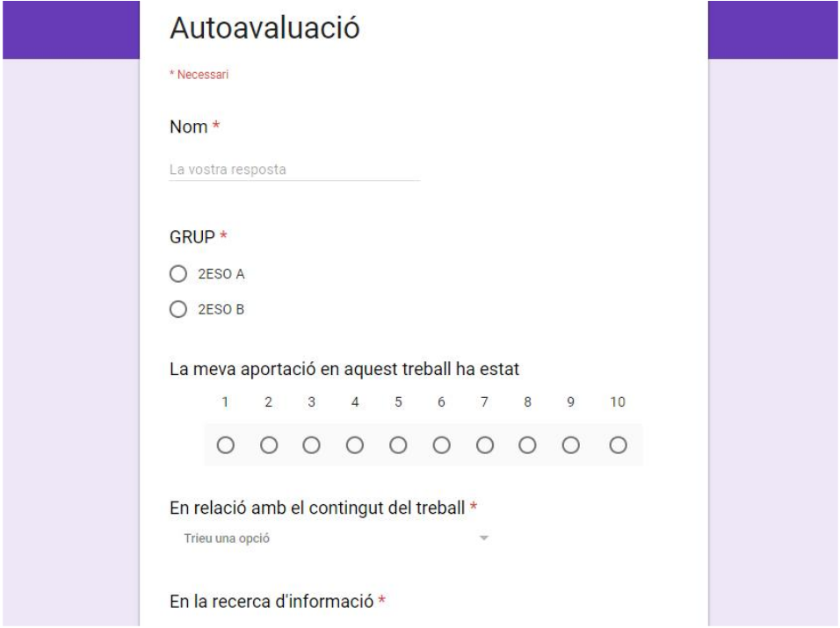Click the Nom answer text field
This screenshot has height=628, width=840.
pyautogui.click(x=293, y=170)
